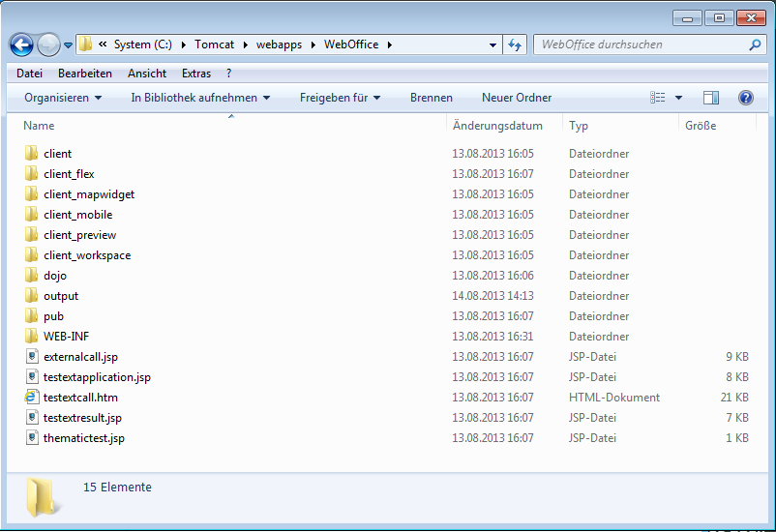Navigate to webapps in the breadcrumb
776x532 pixels.
coord(279,44)
